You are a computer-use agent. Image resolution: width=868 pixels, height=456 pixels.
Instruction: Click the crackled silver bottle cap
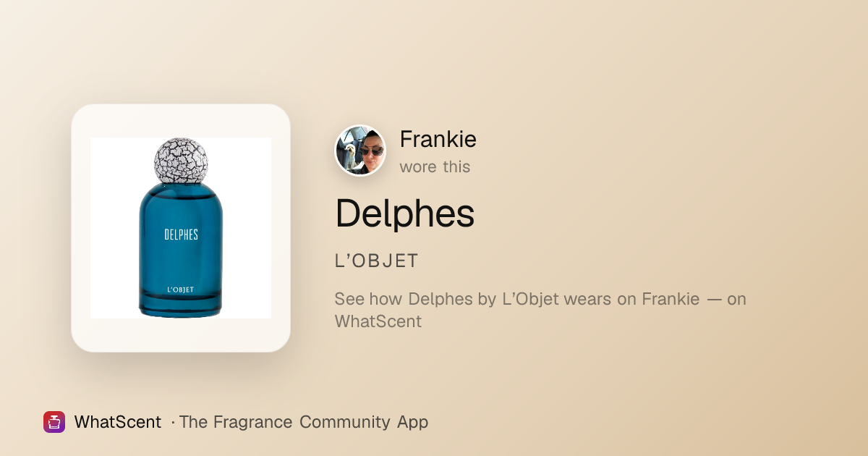coord(181,160)
